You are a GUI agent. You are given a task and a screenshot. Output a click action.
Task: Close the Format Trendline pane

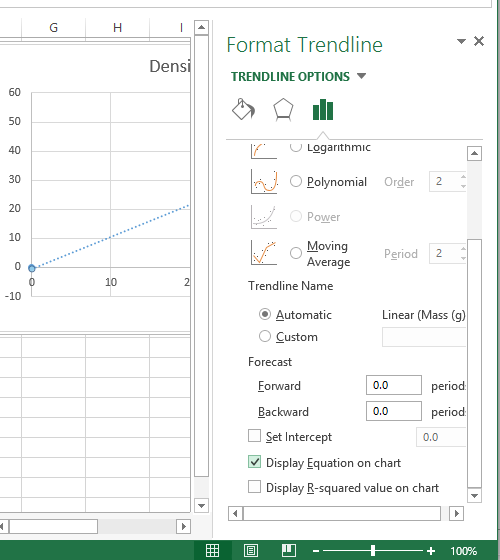[x=479, y=41]
